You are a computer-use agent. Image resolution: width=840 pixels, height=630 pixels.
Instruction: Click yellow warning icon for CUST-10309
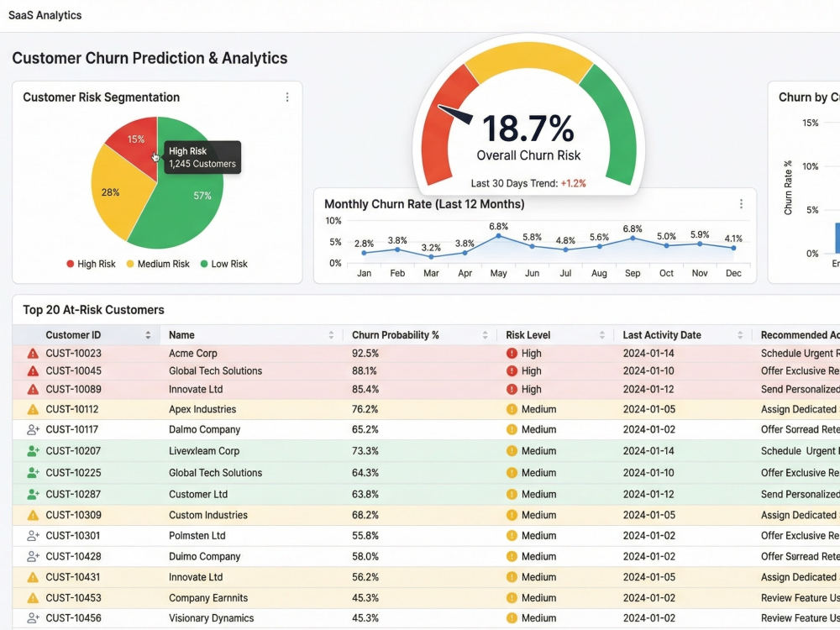pyautogui.click(x=33, y=516)
